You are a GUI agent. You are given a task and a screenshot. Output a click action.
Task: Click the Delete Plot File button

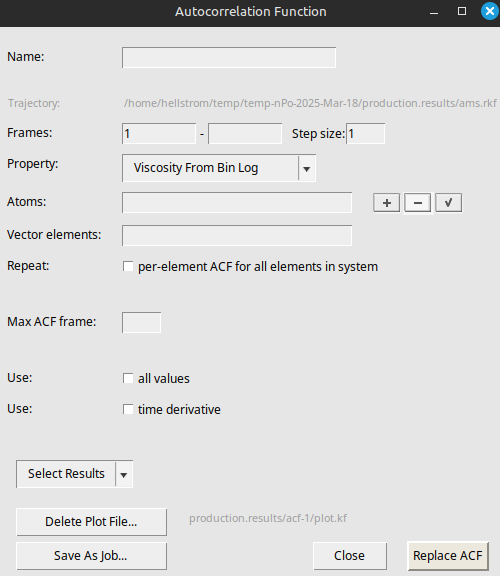click(91, 522)
